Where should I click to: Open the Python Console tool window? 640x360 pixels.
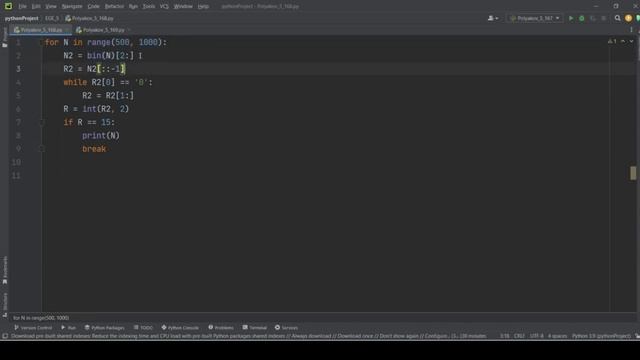pos(180,328)
